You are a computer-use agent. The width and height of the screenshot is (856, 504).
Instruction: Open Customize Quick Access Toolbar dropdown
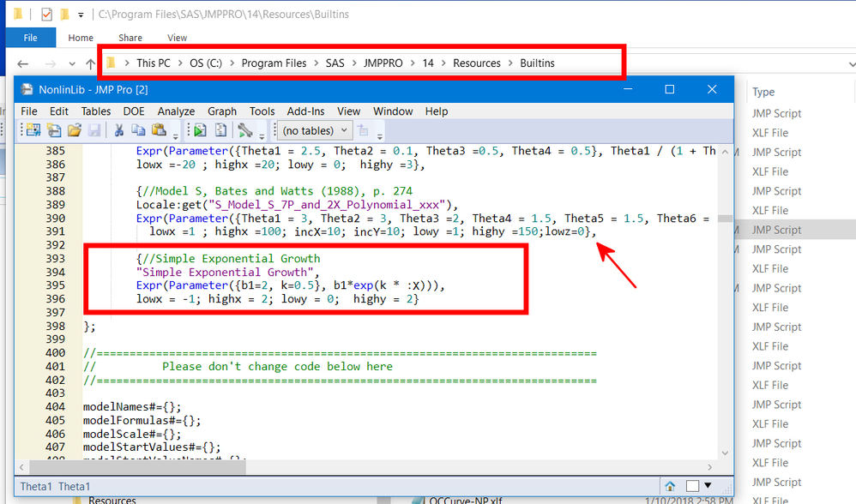click(81, 15)
